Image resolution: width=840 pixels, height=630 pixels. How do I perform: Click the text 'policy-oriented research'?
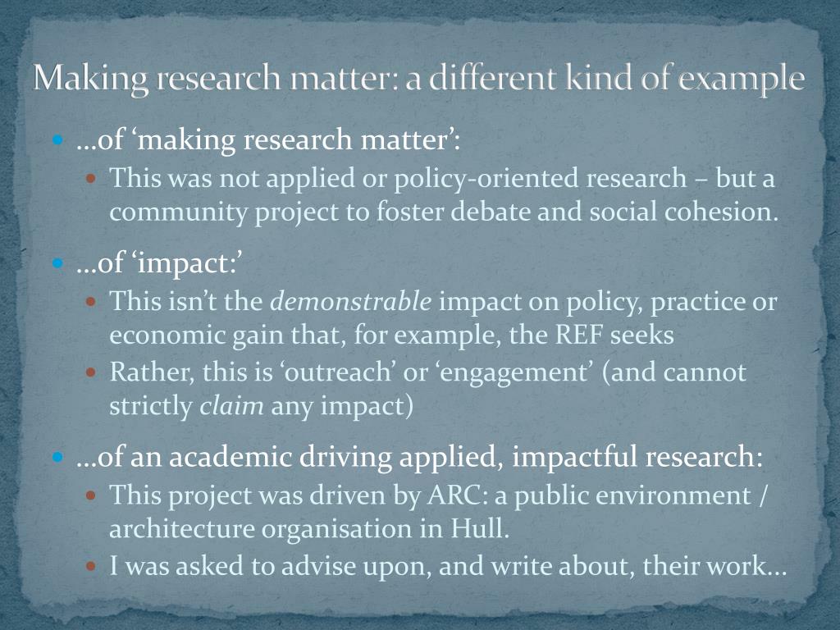[540, 178]
